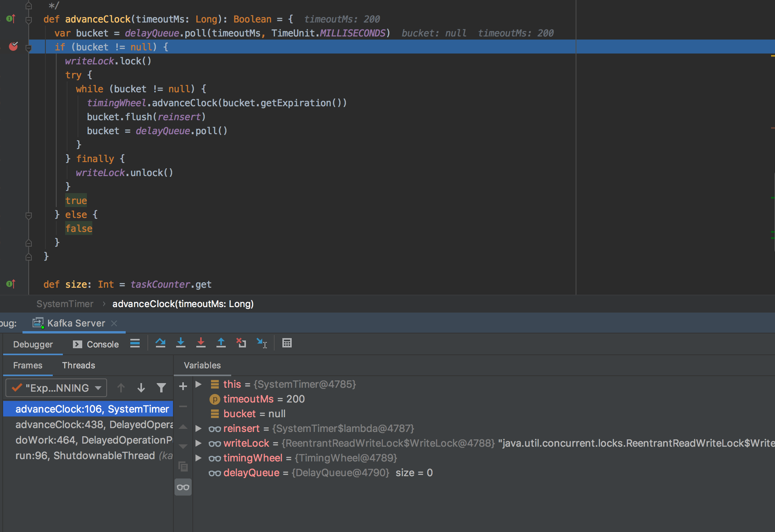The image size is (775, 532).
Task: Toggle watches glasses button in variables
Action: click(x=183, y=487)
